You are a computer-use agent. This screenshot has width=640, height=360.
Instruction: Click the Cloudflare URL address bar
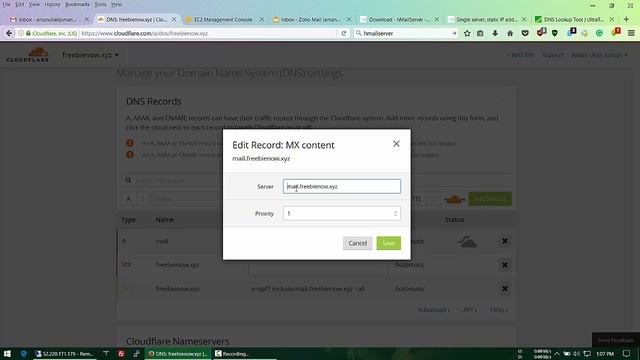[x=208, y=33]
